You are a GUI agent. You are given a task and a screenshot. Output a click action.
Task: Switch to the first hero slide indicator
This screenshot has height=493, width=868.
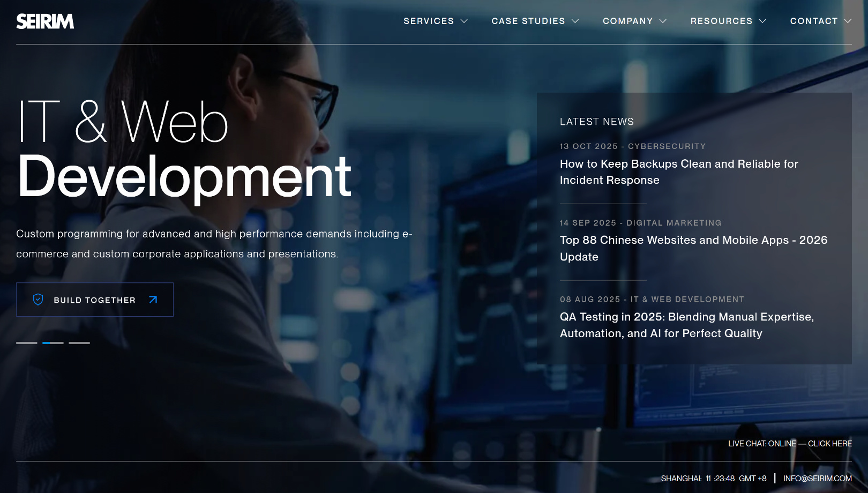click(x=27, y=342)
